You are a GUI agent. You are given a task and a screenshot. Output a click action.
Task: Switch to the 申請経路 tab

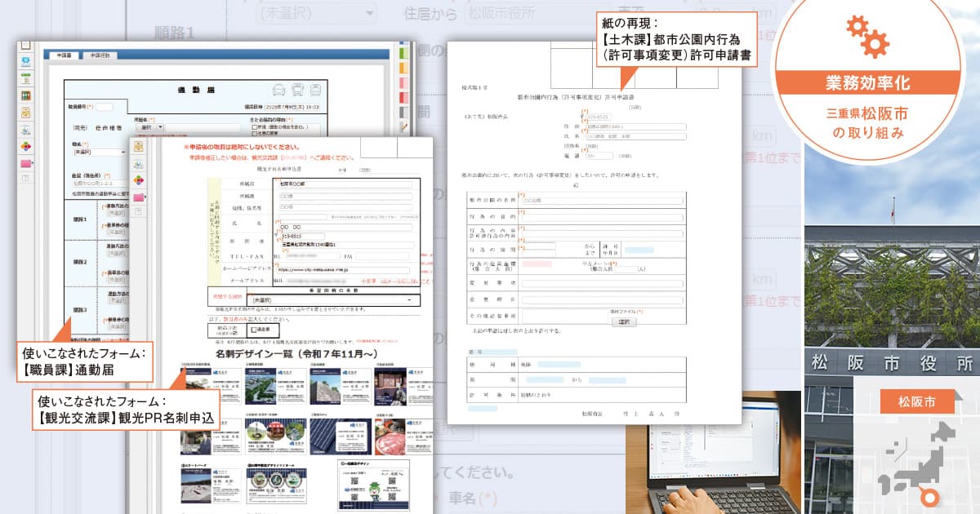[x=100, y=55]
